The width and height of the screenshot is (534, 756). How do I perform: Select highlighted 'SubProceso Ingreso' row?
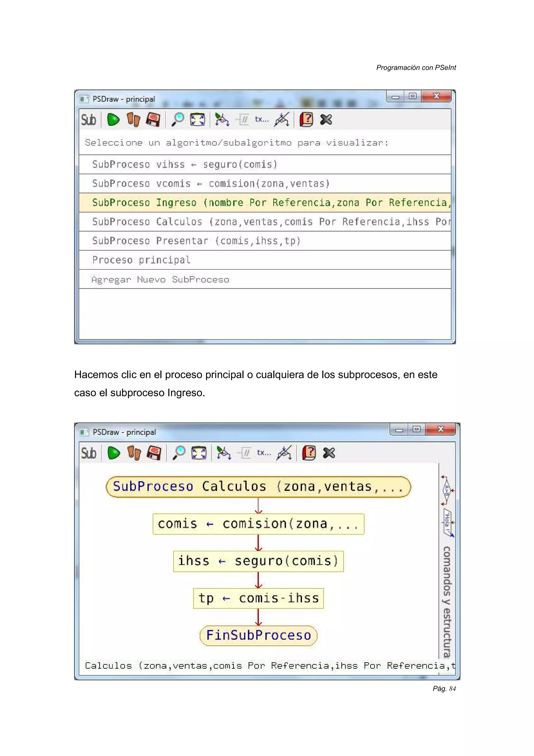pyautogui.click(x=265, y=202)
